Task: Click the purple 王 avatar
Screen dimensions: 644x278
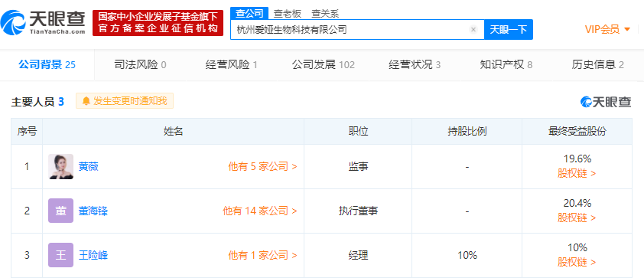Action: click(x=60, y=255)
